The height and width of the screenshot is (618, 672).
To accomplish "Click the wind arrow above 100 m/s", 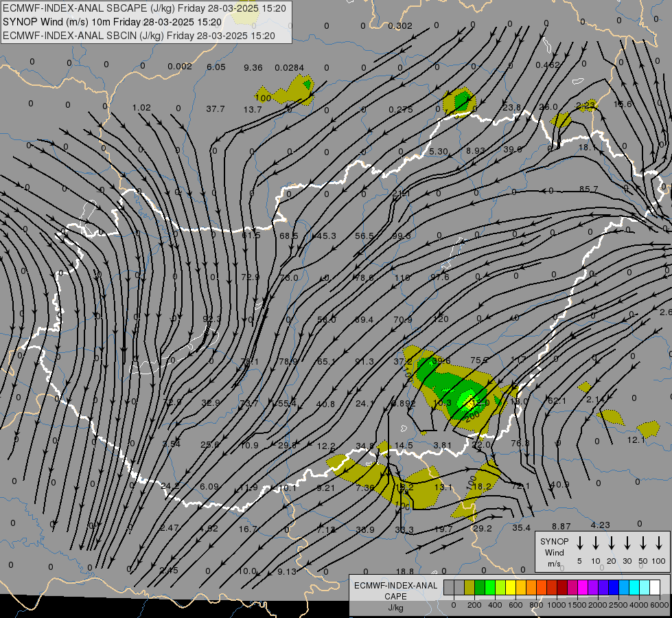I will [659, 543].
